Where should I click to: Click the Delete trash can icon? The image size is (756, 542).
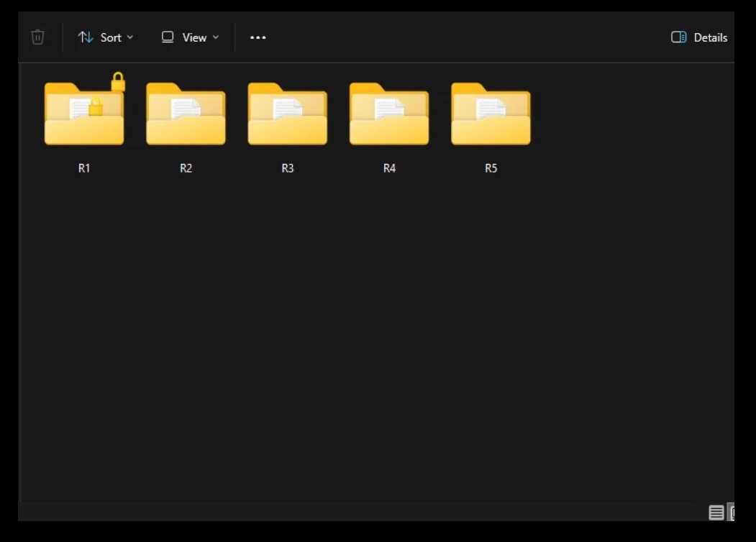[37, 37]
